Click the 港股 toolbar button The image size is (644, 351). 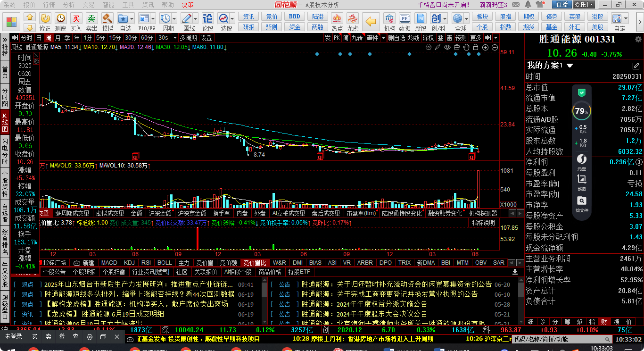[x=597, y=17]
